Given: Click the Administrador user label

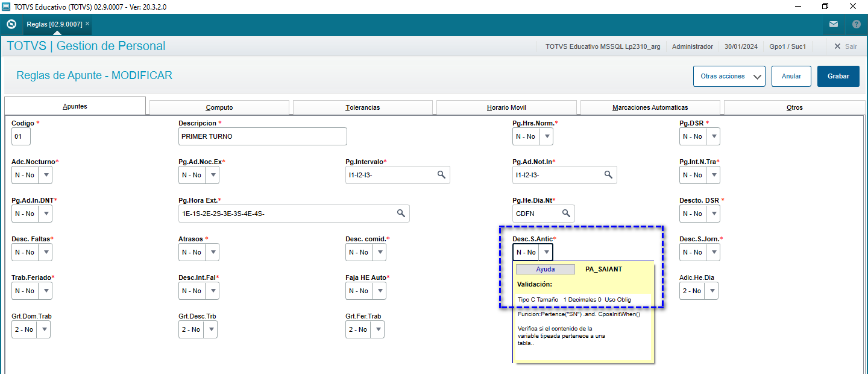Looking at the screenshot, I should [693, 46].
